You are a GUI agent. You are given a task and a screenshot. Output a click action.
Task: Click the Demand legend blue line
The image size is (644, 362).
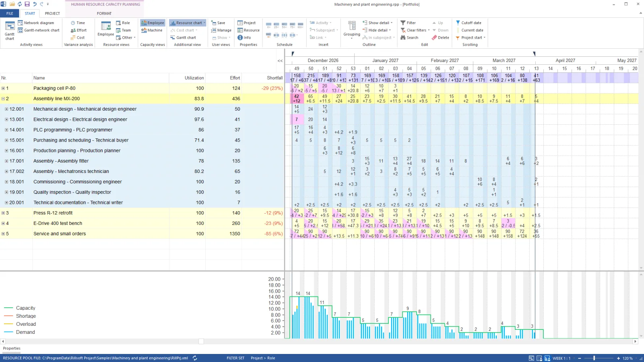9,332
